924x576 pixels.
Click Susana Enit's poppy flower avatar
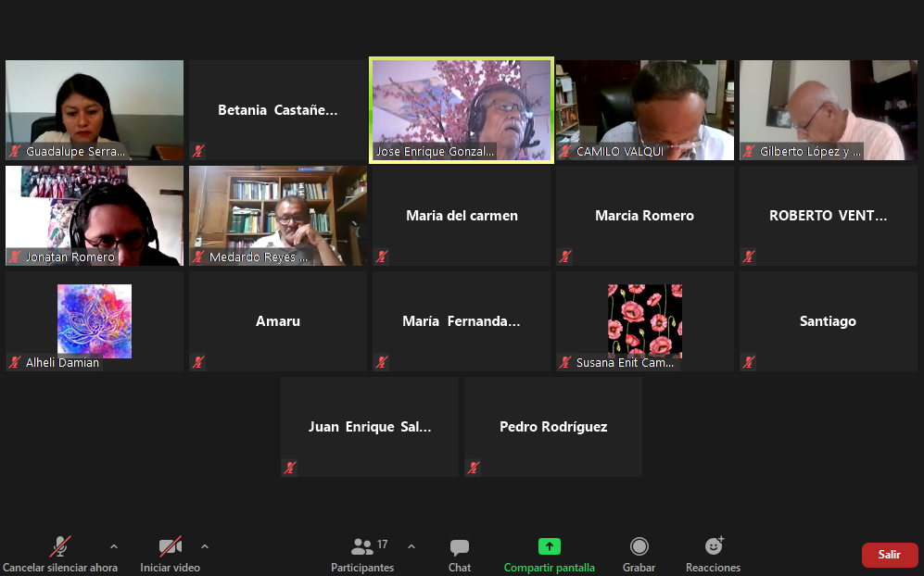pos(645,319)
